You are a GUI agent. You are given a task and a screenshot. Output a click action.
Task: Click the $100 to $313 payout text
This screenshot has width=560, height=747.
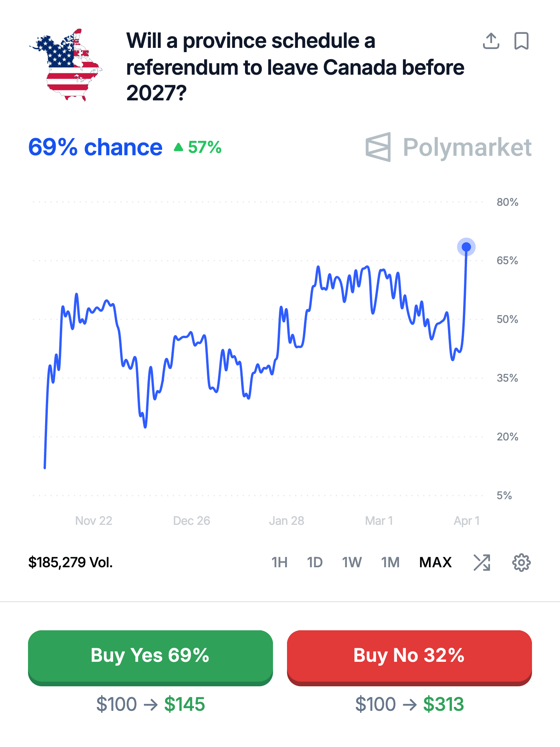pyautogui.click(x=409, y=704)
